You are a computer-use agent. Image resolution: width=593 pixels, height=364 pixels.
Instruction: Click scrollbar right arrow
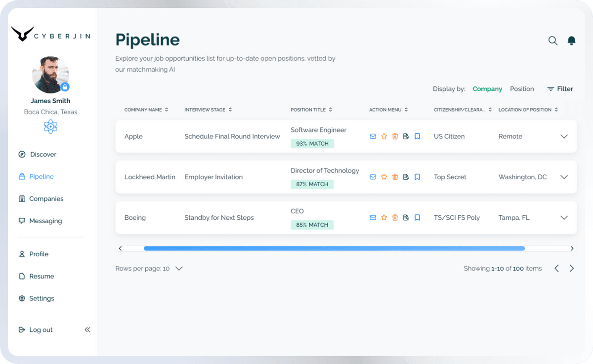pos(572,248)
